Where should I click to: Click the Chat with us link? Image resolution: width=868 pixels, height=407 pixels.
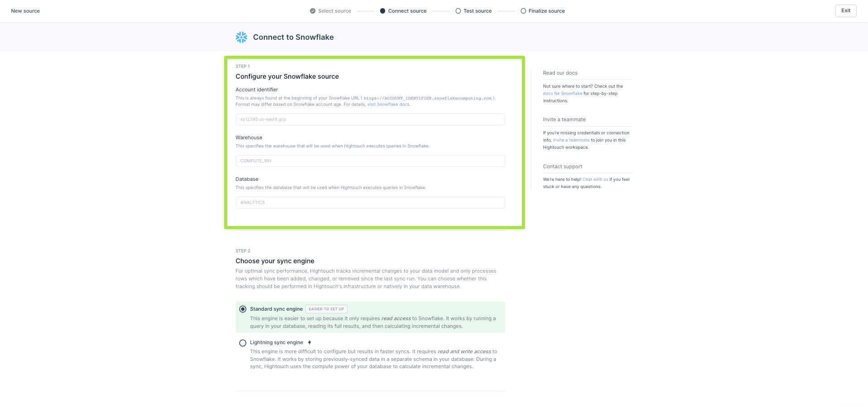595,180
